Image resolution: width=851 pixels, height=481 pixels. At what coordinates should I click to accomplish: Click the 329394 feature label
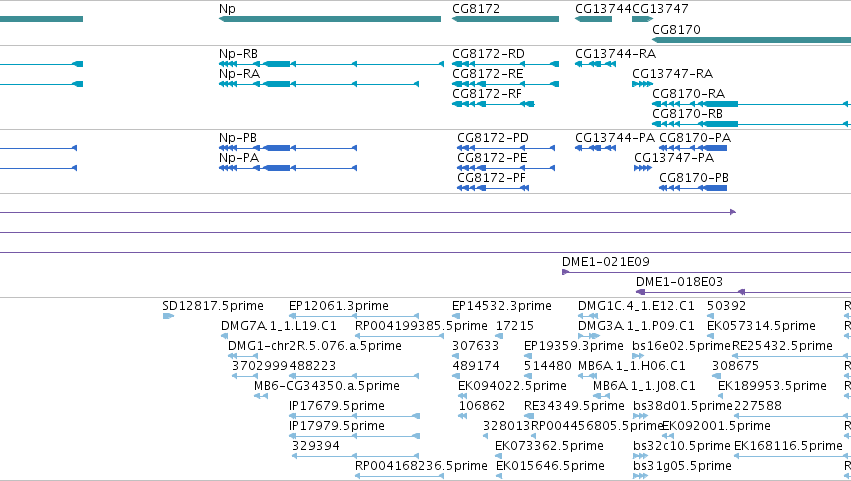point(316,447)
